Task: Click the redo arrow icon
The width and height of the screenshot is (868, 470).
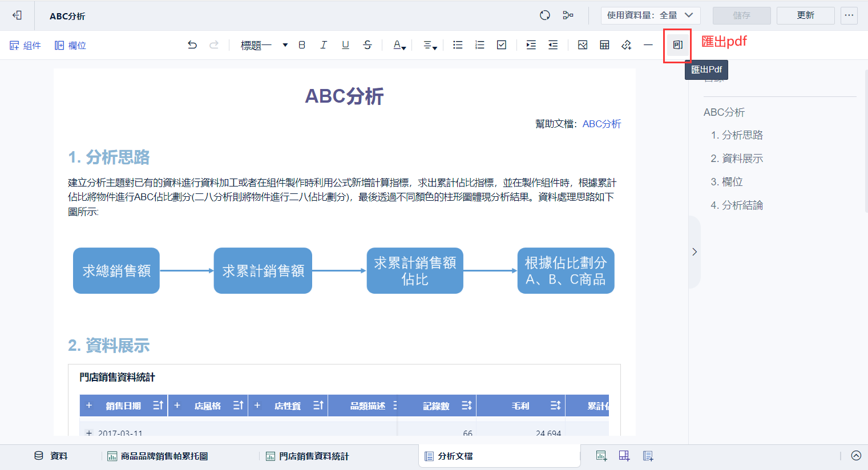Action: click(214, 45)
